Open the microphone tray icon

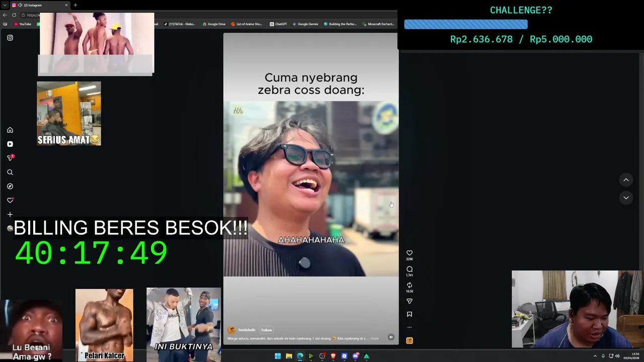pyautogui.click(x=603, y=356)
